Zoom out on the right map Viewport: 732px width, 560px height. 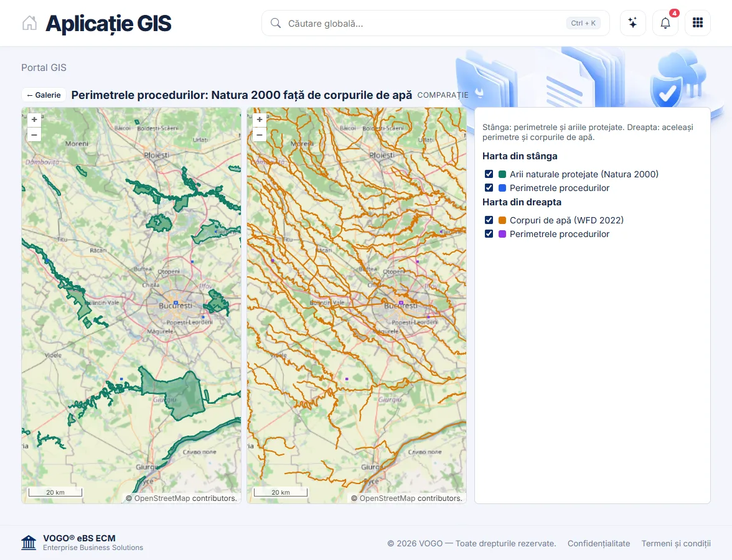[x=260, y=134]
